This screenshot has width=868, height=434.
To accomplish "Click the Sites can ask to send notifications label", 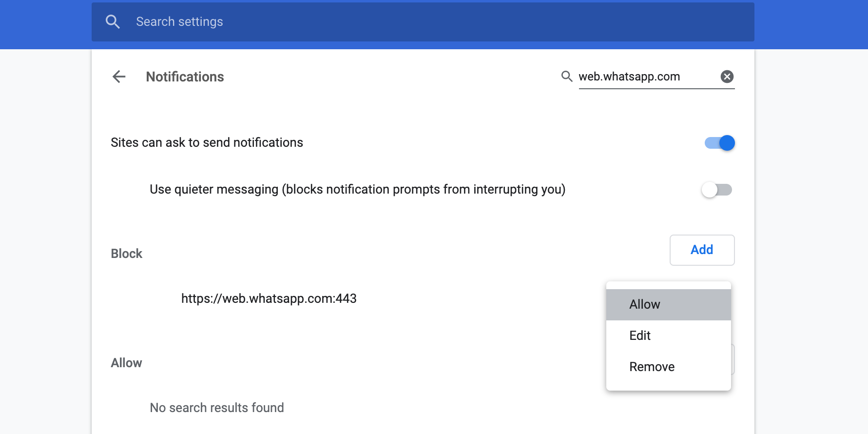I will (207, 142).
